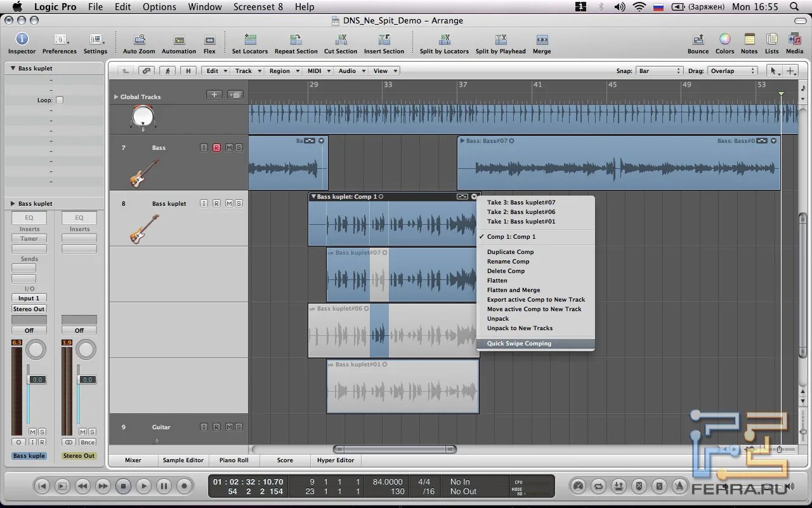Open the Snap Bar dropdown
The width and height of the screenshot is (812, 508).
click(659, 71)
